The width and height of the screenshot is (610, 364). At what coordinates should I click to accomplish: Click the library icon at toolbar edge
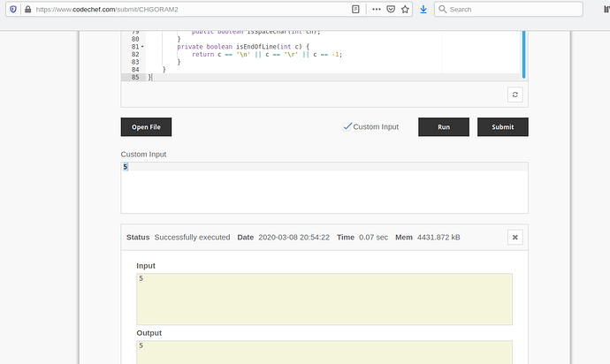pos(606,9)
